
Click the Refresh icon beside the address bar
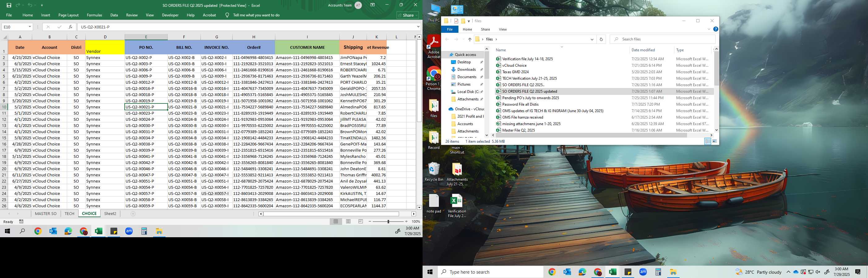tap(601, 39)
